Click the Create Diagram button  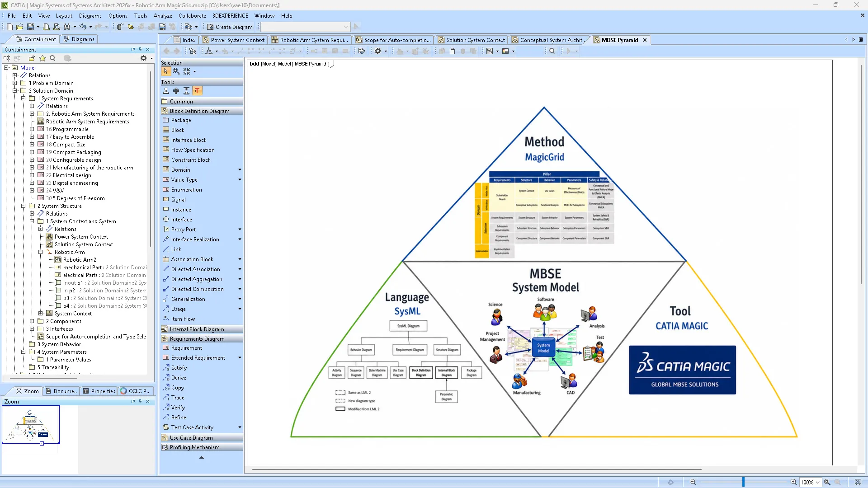tap(230, 27)
